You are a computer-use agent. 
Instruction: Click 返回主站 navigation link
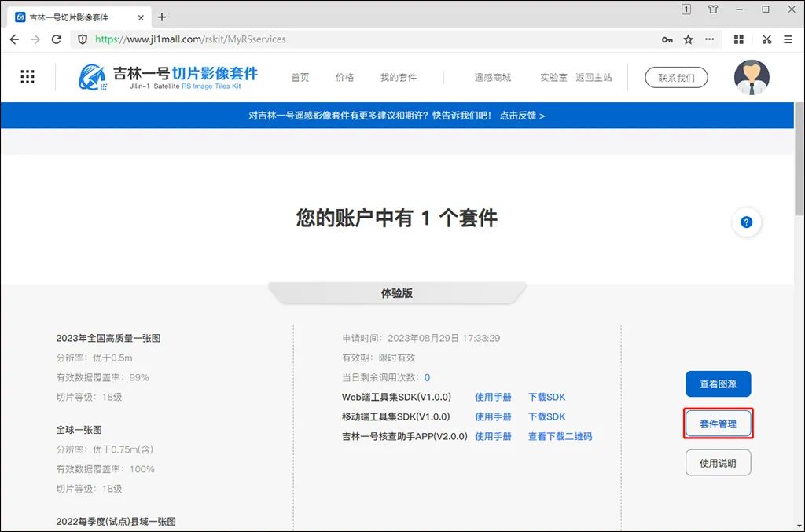594,78
